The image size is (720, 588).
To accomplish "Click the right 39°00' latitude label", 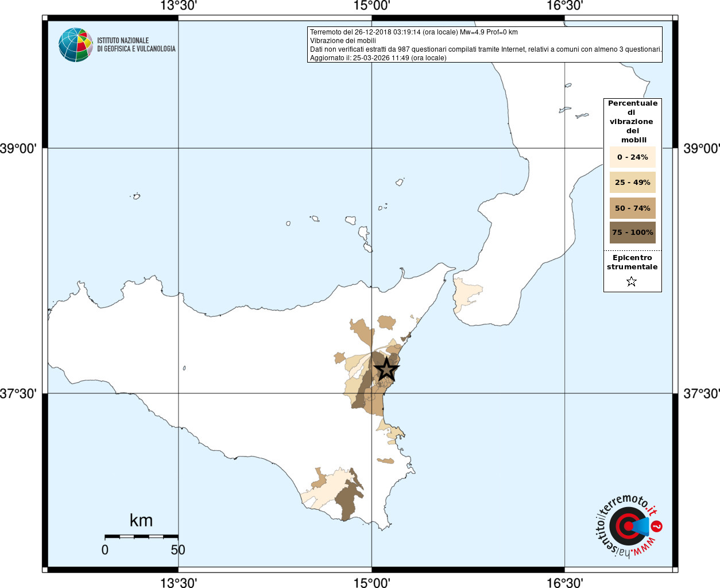I will [702, 149].
